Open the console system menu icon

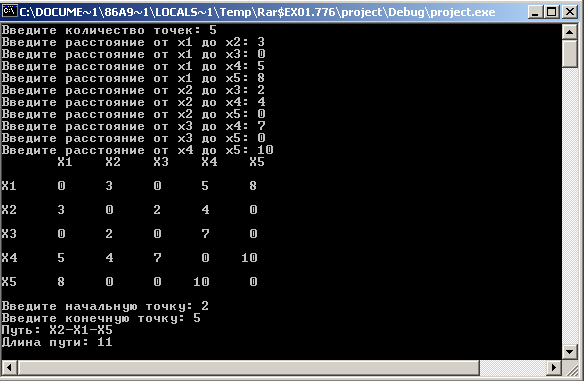coord(9,12)
